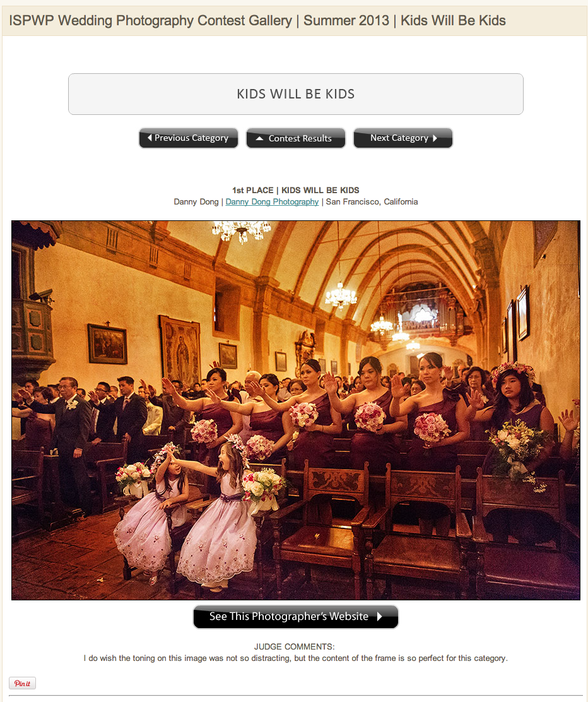Open the Danny Dong Photography link

(x=272, y=202)
